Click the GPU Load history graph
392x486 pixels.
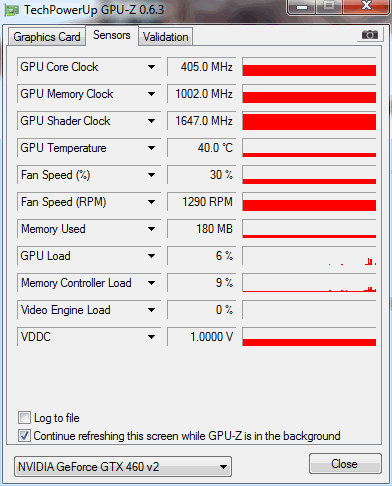[309, 256]
